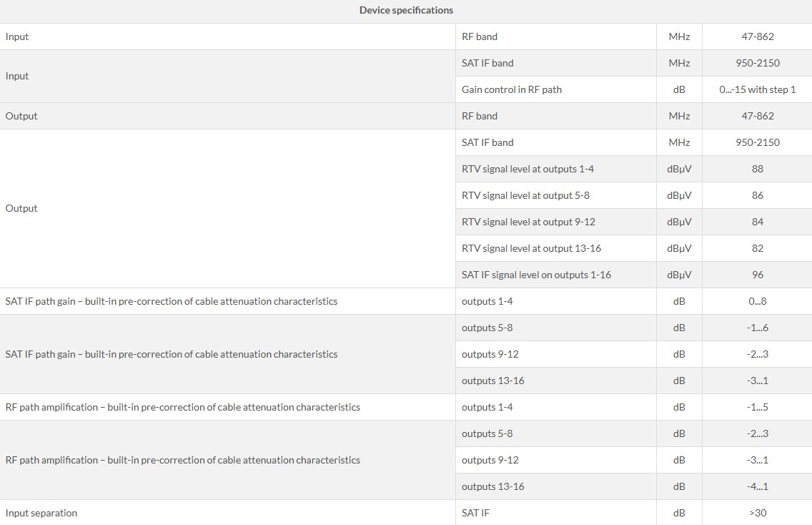Viewport: 812px width, 525px height.
Task: Select the 96 dBµV value cell
Action: tap(757, 275)
